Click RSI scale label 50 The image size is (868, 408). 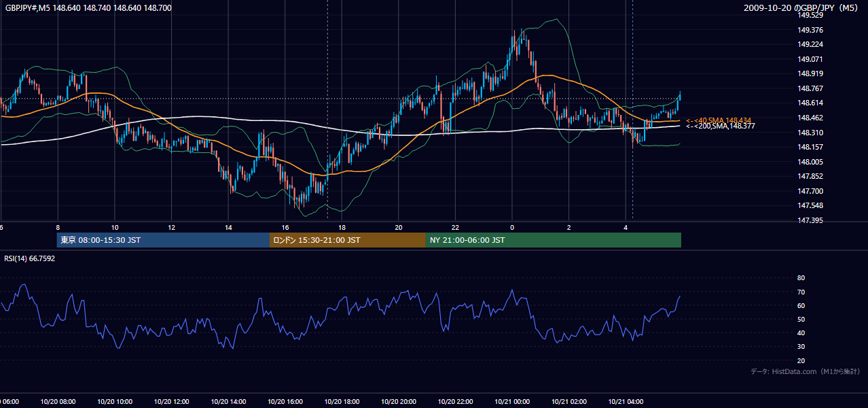click(801, 319)
